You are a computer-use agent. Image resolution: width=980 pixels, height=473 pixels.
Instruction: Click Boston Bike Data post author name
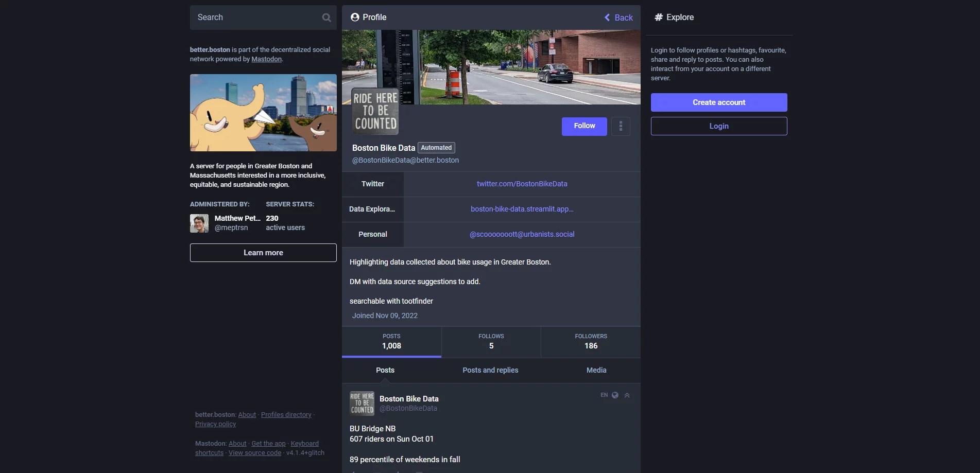pyautogui.click(x=409, y=399)
